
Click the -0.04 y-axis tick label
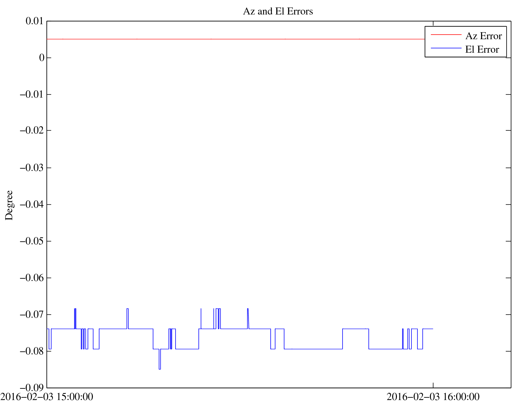(x=32, y=205)
